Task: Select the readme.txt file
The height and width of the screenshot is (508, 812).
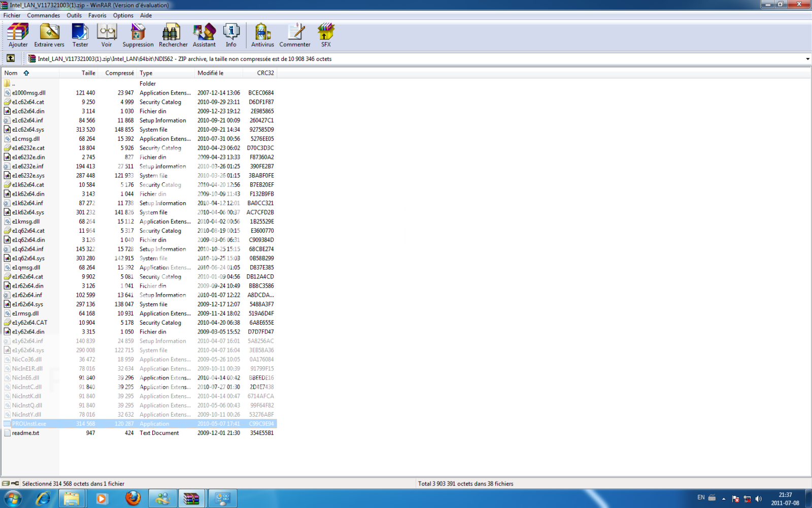Action: click(x=25, y=433)
